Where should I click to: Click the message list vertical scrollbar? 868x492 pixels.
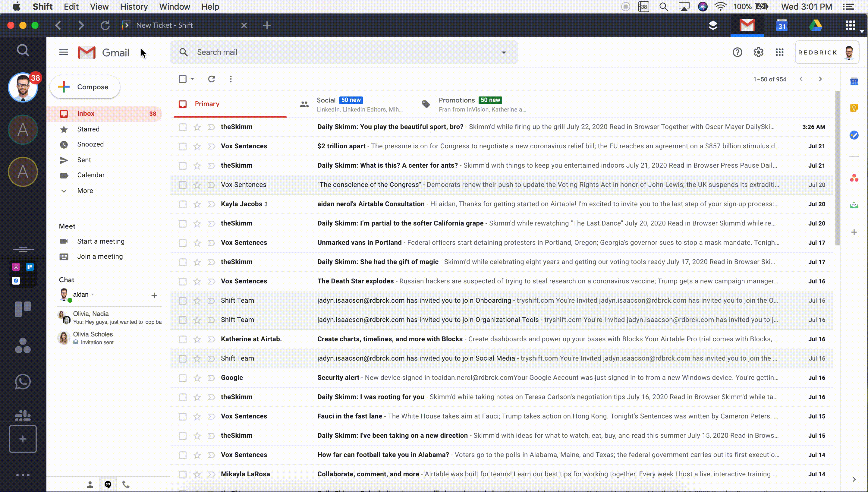click(x=837, y=169)
